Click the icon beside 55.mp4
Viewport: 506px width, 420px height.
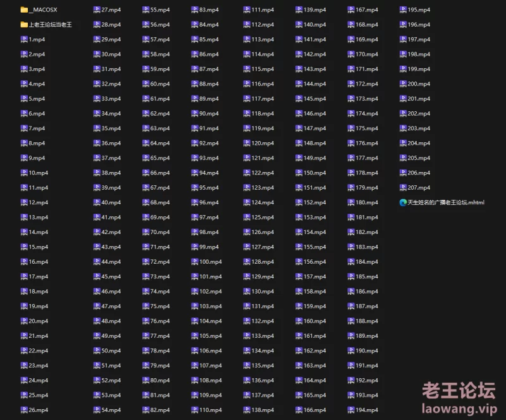tap(146, 9)
